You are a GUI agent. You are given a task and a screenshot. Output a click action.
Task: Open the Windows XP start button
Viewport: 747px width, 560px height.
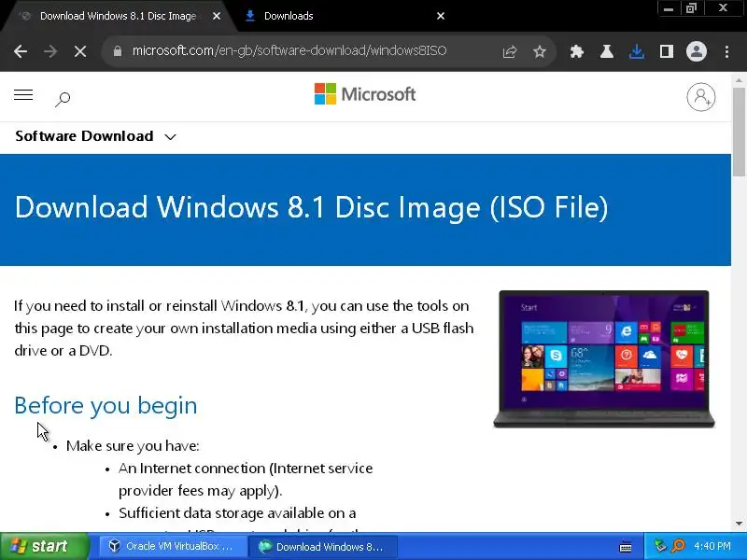45,546
